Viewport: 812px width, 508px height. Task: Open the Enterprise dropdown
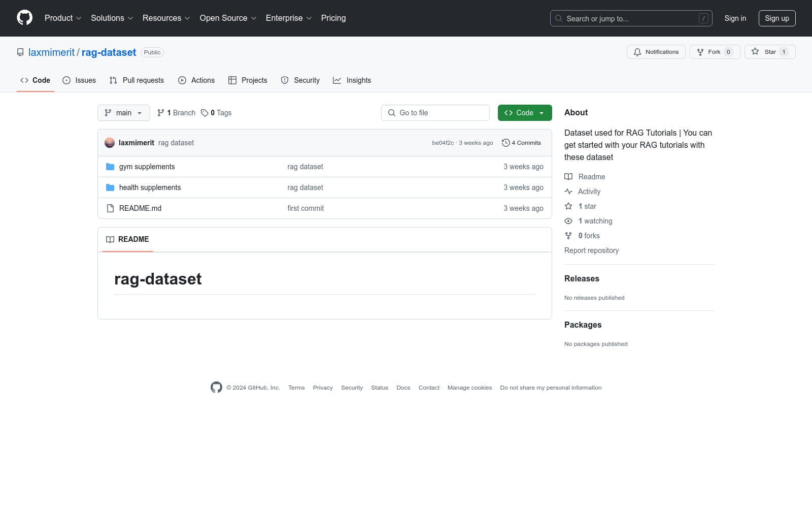288,18
